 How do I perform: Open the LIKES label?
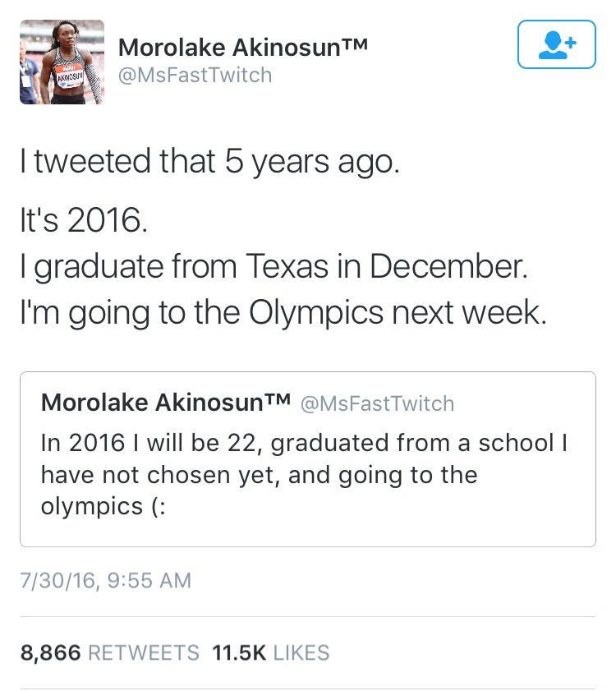(x=301, y=653)
